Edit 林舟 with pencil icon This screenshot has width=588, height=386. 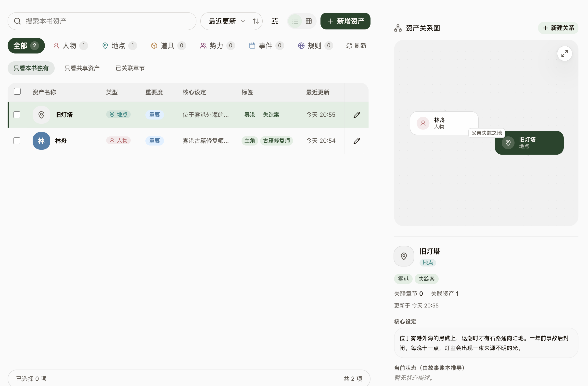357,141
